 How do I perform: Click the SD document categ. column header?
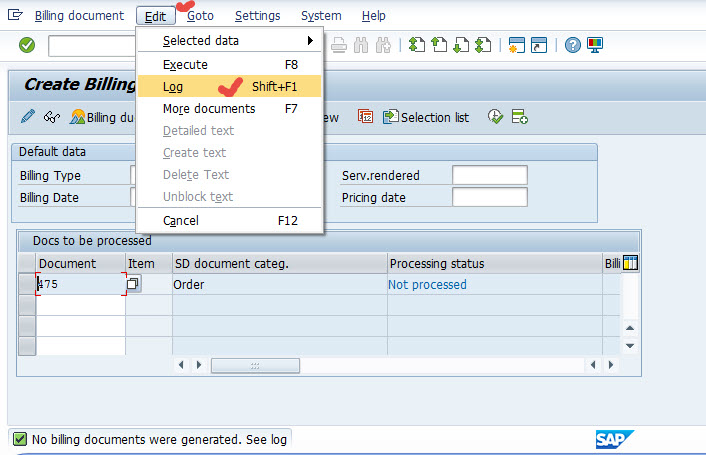pos(279,263)
